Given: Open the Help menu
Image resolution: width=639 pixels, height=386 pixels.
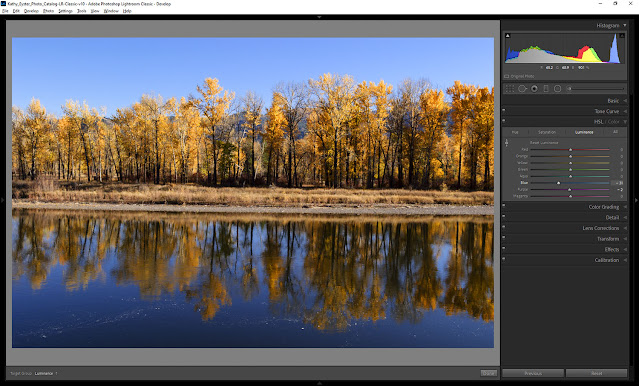Looking at the screenshot, I should [127, 11].
